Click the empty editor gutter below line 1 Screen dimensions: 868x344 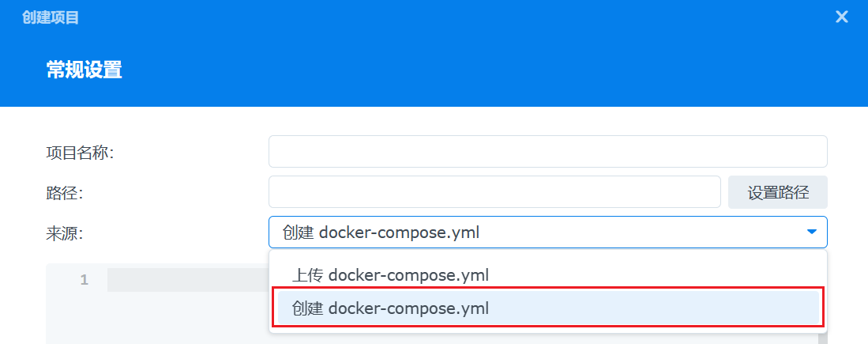click(77, 320)
